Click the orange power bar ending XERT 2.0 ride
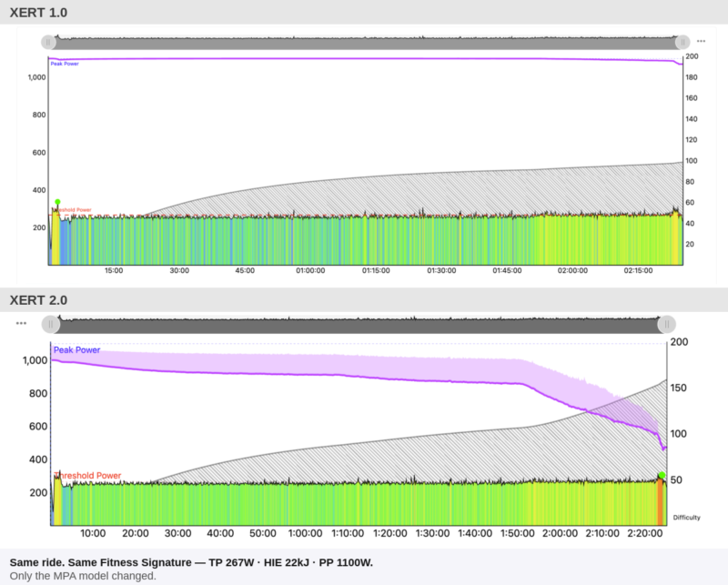This screenshot has height=585, width=728. pos(660,501)
